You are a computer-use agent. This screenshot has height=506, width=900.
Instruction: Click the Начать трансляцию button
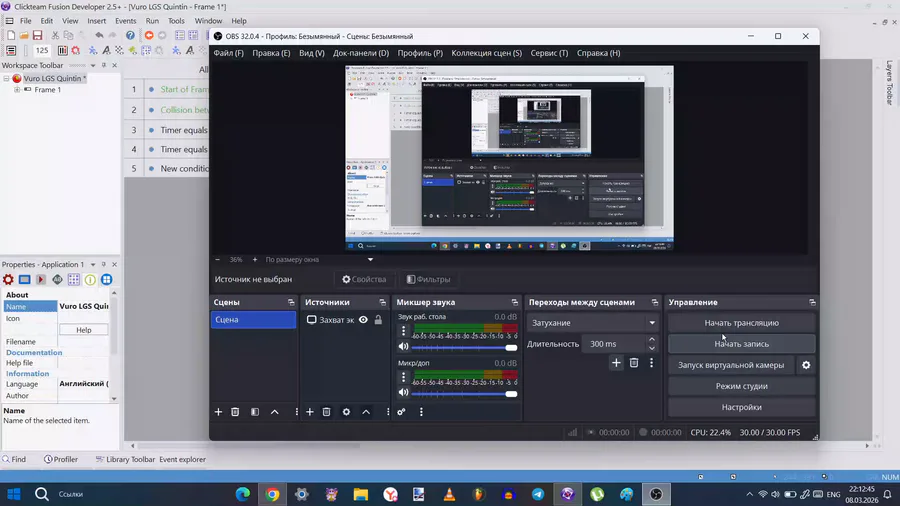point(742,323)
